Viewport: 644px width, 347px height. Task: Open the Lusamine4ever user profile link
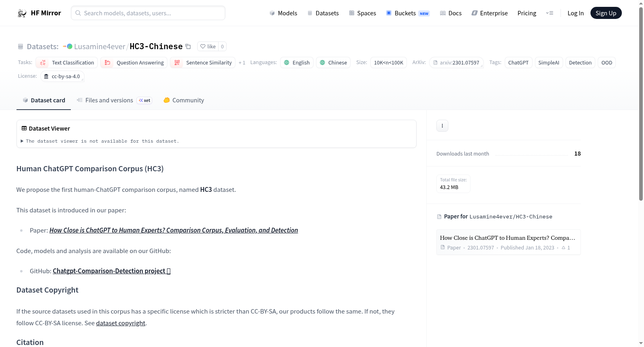(x=100, y=47)
